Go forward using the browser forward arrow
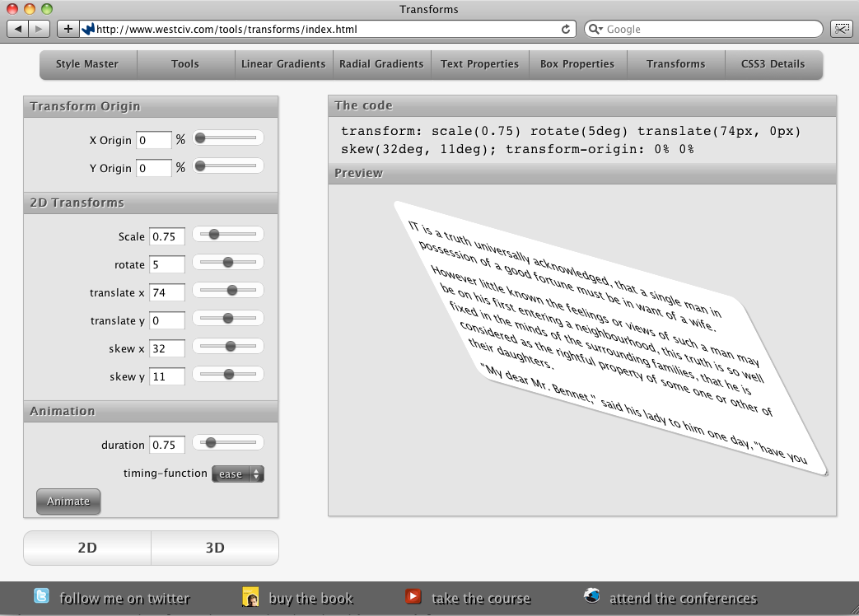859x616 pixels. click(x=40, y=29)
